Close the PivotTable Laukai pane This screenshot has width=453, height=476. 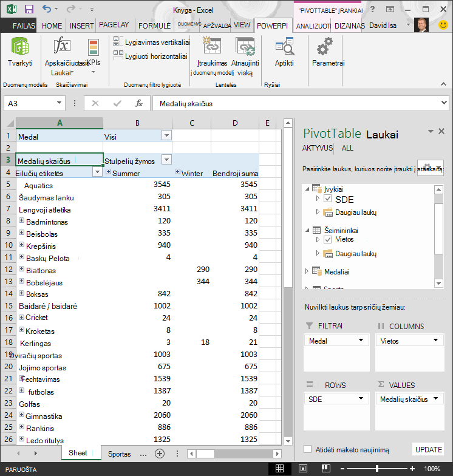click(x=441, y=131)
